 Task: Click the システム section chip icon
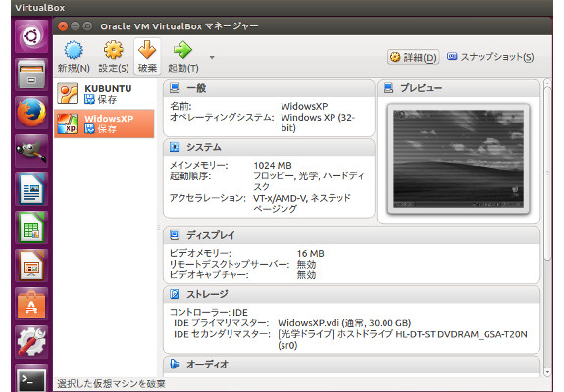tap(175, 147)
